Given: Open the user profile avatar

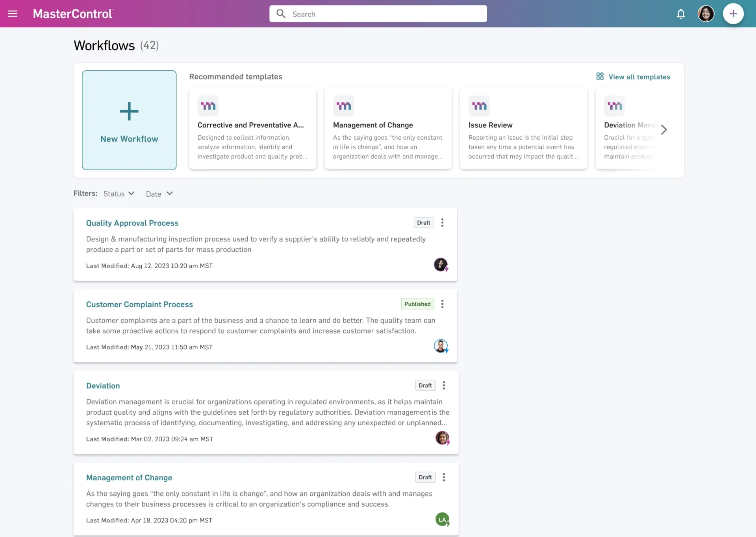Looking at the screenshot, I should tap(706, 14).
